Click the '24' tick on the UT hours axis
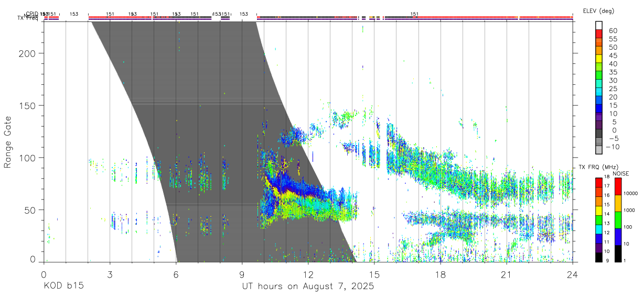This screenshot has width=644, height=297. click(573, 274)
